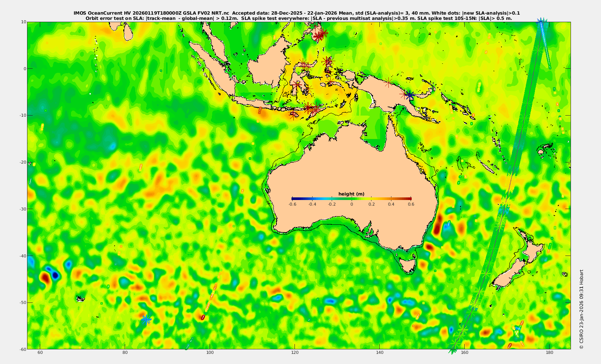
Task: Click the first title line starting 'IMOS OceanCurrent'
Action: tap(297, 13)
